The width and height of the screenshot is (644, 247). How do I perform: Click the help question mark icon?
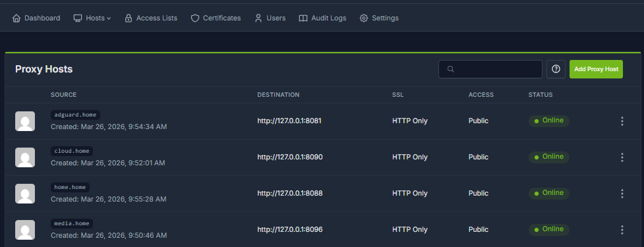(x=556, y=69)
